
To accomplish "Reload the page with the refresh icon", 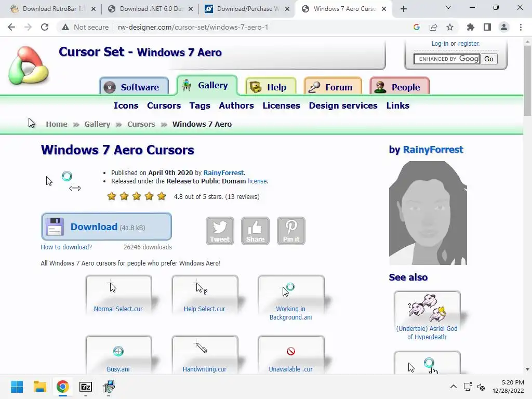I will tap(45, 27).
